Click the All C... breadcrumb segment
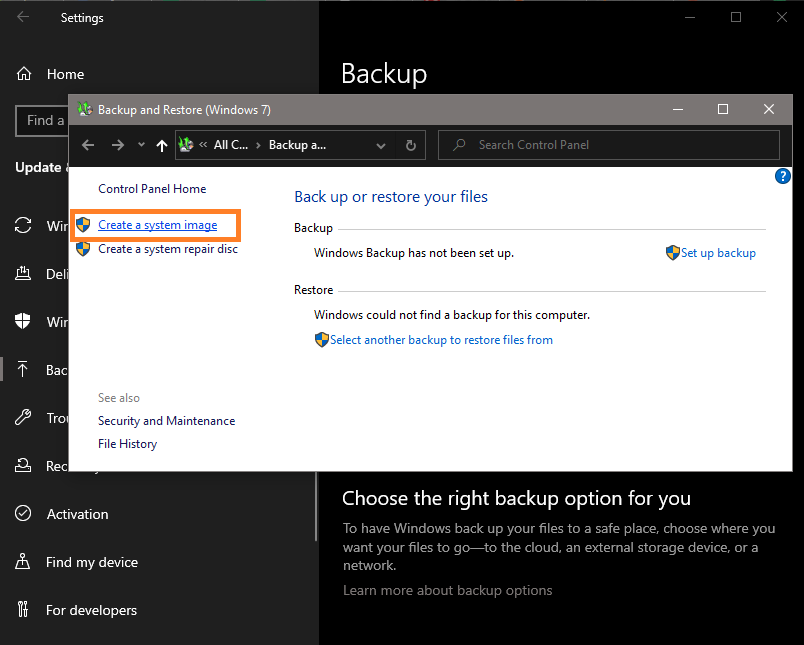The image size is (804, 645). click(x=231, y=145)
